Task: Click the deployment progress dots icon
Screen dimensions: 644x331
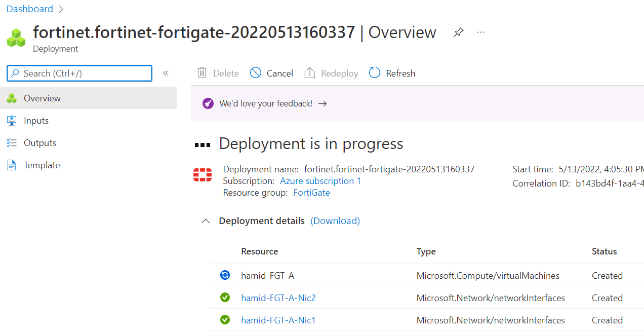Action: point(203,145)
